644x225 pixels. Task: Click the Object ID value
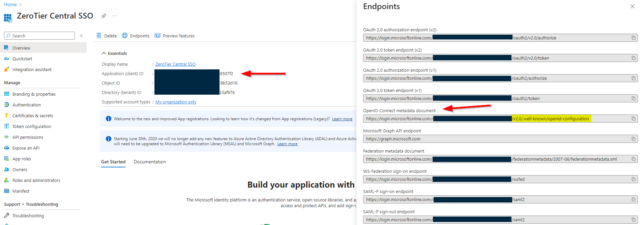point(196,83)
